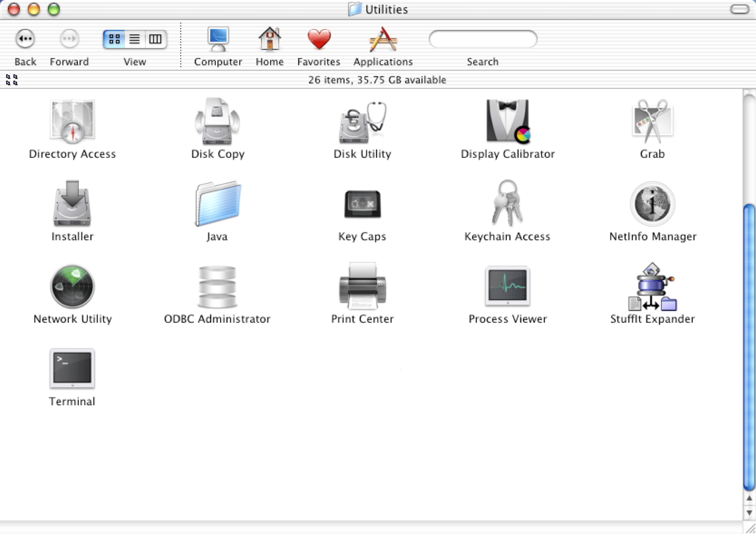
Task: Select the ODBC Administrator icon
Action: pos(217,287)
